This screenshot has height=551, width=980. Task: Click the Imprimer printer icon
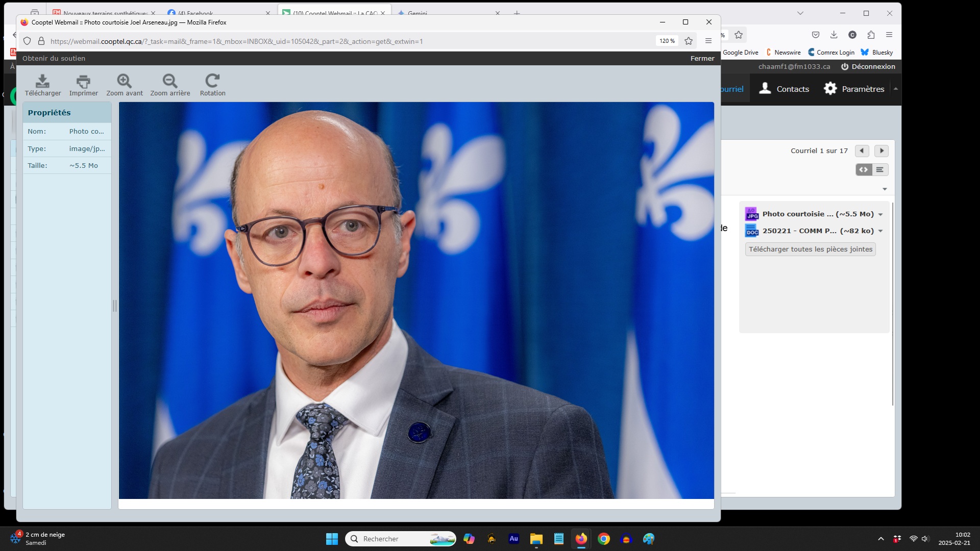(x=83, y=81)
